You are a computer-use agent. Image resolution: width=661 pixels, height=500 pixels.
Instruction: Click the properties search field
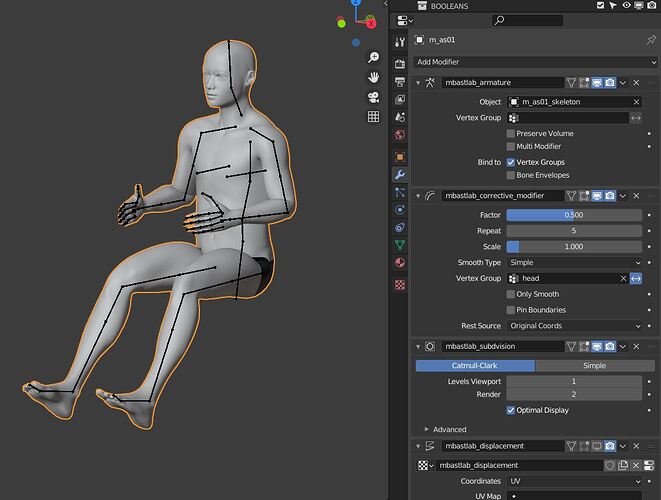527,20
